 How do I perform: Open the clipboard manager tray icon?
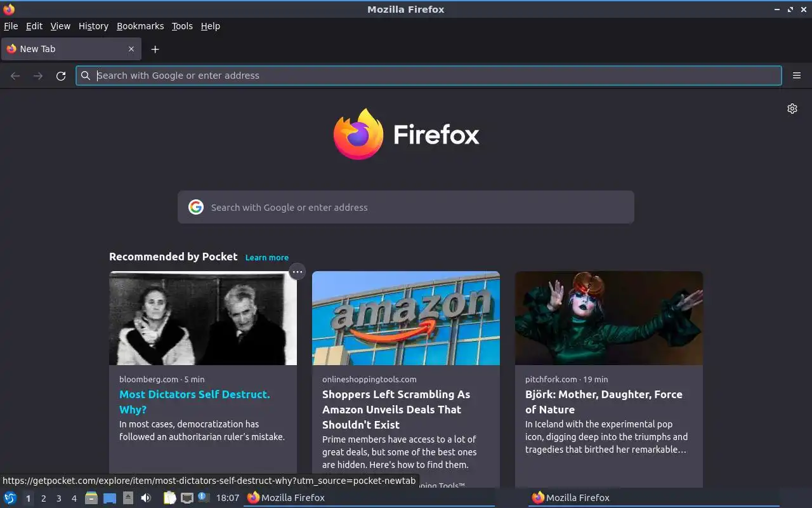tap(169, 498)
